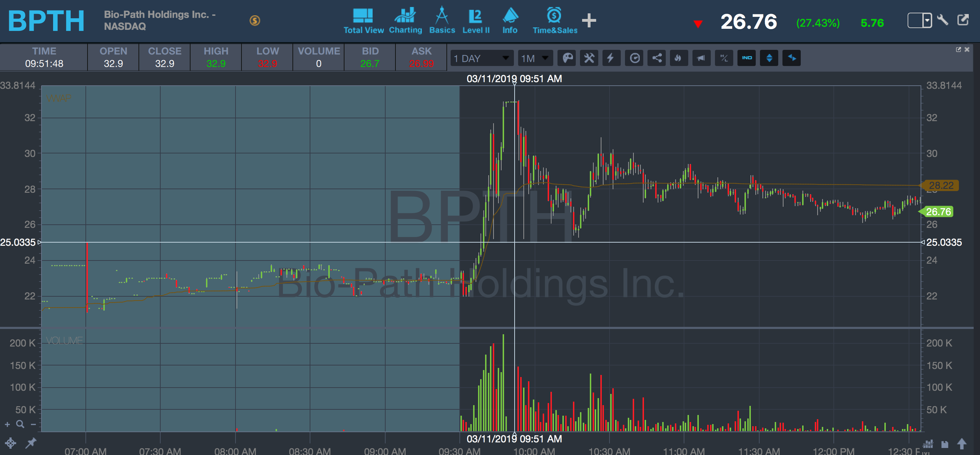The height and width of the screenshot is (455, 980).
Task: Toggle the crosshair cursor icon
Action: click(10, 443)
